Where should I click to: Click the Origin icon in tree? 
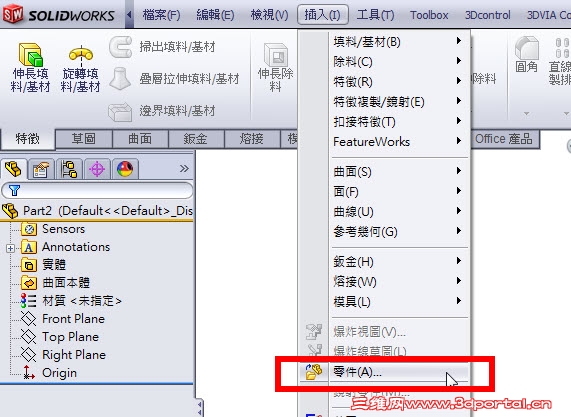point(28,373)
